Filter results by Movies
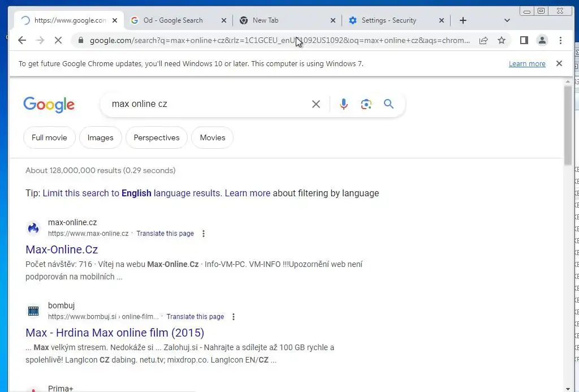Image resolution: width=579 pixels, height=392 pixels. [213, 137]
